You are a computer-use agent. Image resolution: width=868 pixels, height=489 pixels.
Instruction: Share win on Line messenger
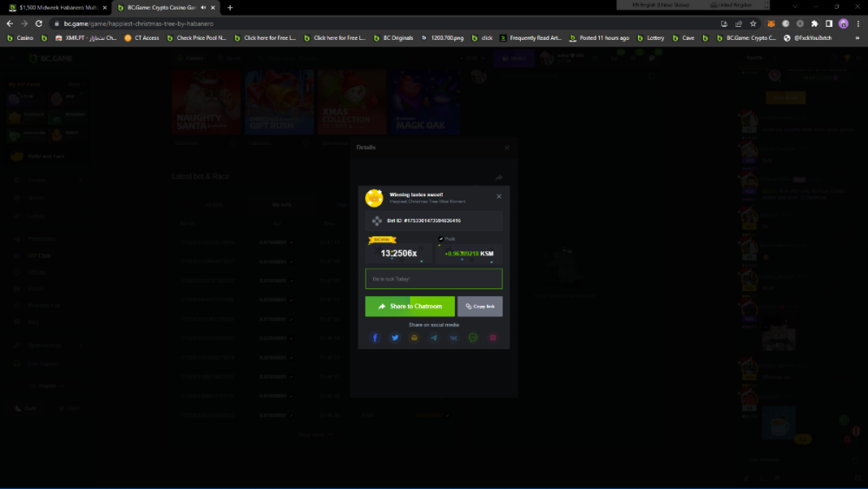(473, 337)
